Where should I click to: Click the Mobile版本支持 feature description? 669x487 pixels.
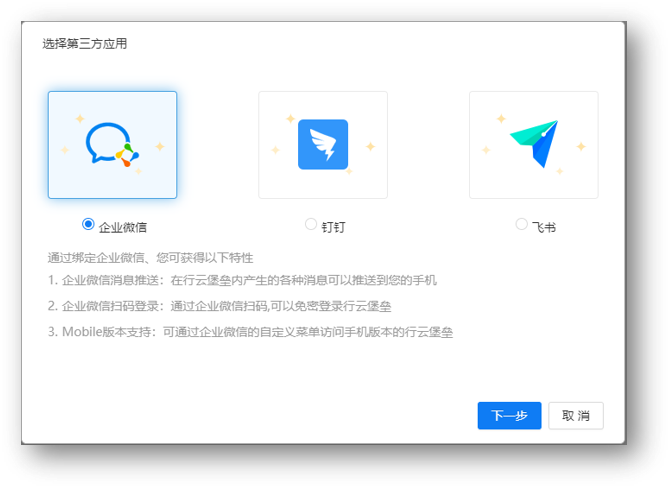pos(250,332)
